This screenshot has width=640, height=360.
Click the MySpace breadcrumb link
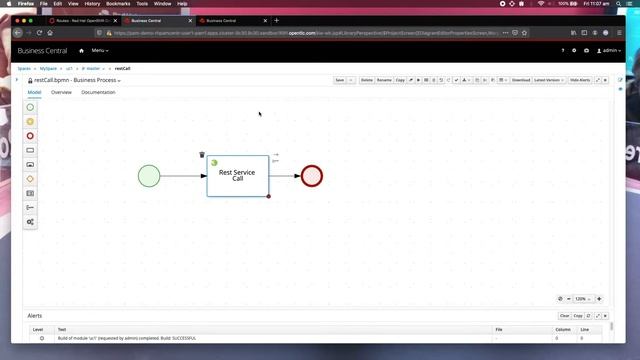(48, 69)
